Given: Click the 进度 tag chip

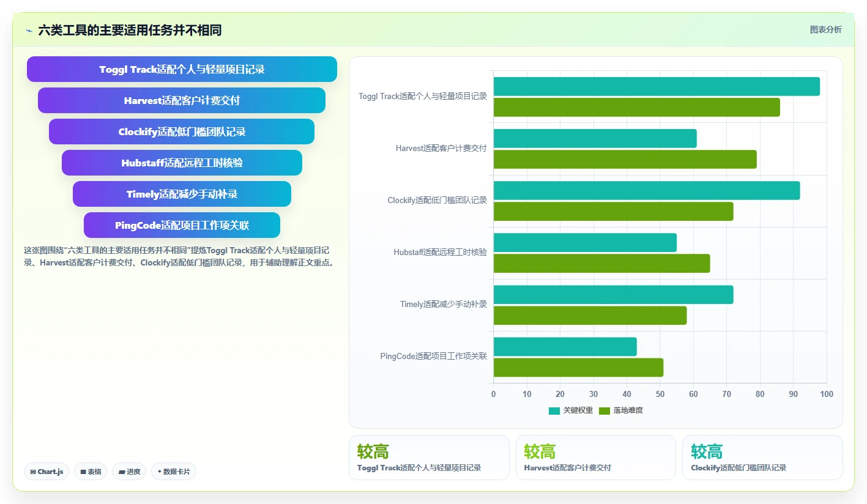Looking at the screenshot, I should tap(129, 472).
